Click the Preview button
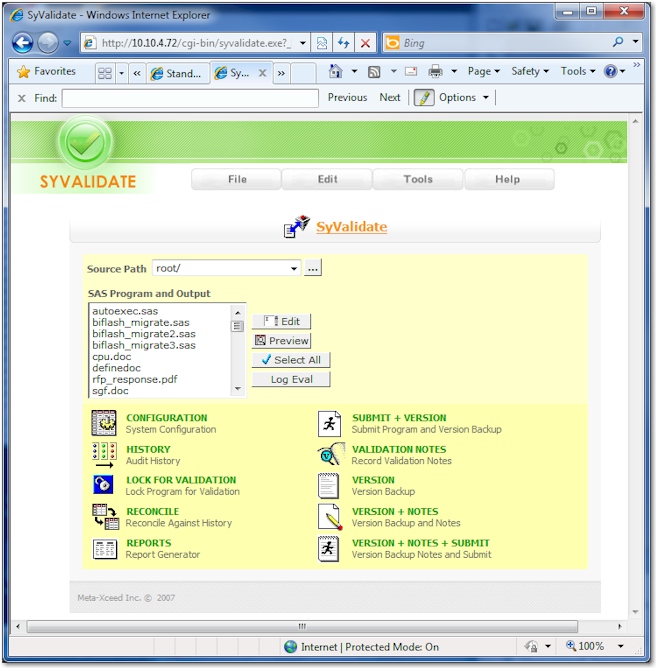 (281, 341)
